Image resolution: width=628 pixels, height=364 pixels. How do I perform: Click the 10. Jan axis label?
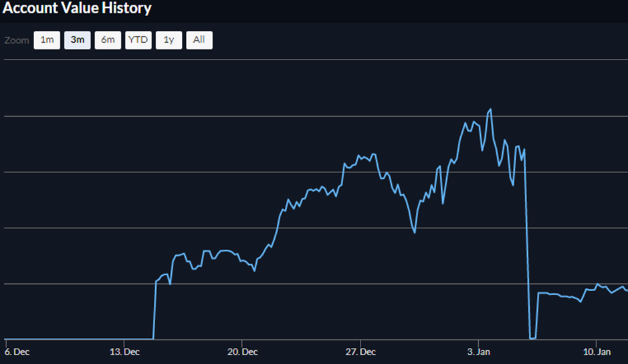pyautogui.click(x=597, y=352)
